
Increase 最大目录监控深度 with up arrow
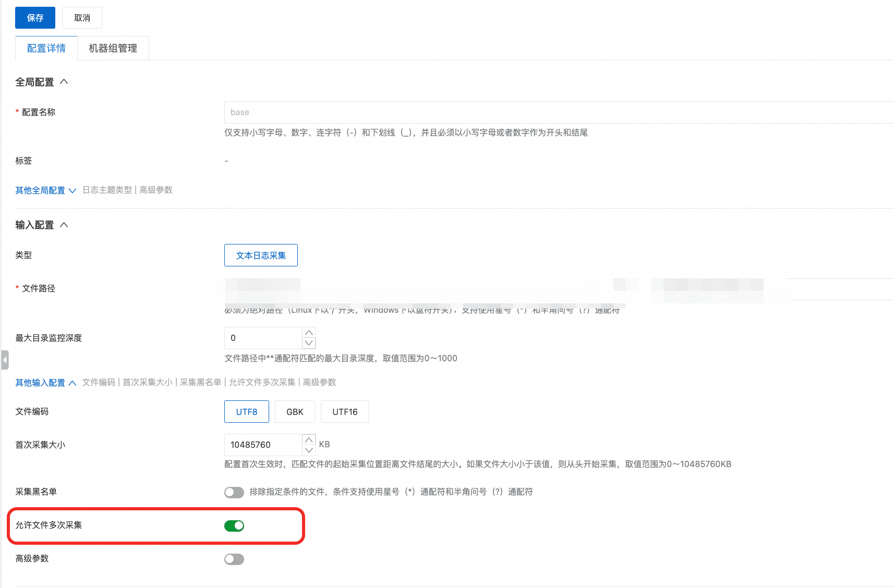click(309, 333)
